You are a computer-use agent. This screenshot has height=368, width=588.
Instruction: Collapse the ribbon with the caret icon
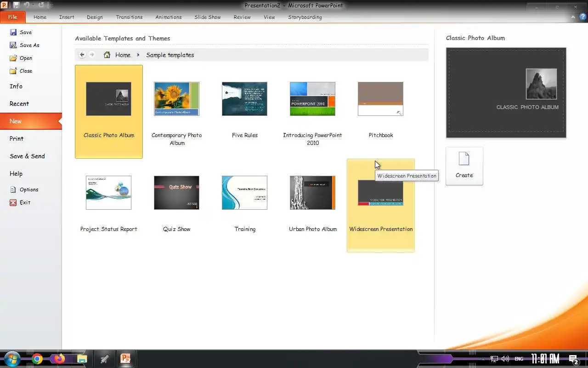coord(573,17)
